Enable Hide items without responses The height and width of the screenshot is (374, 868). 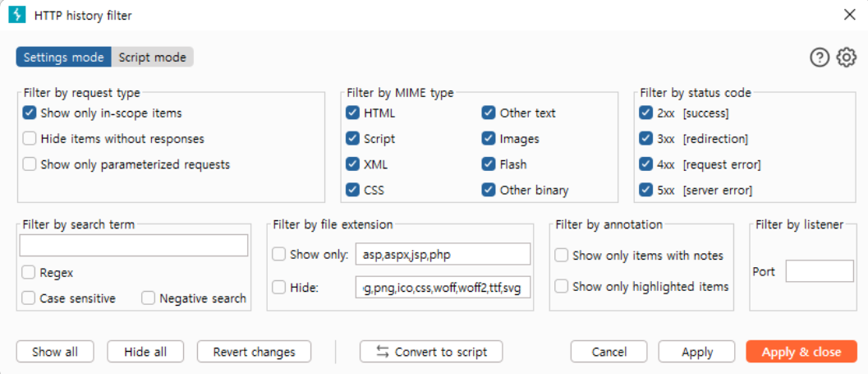click(x=30, y=139)
